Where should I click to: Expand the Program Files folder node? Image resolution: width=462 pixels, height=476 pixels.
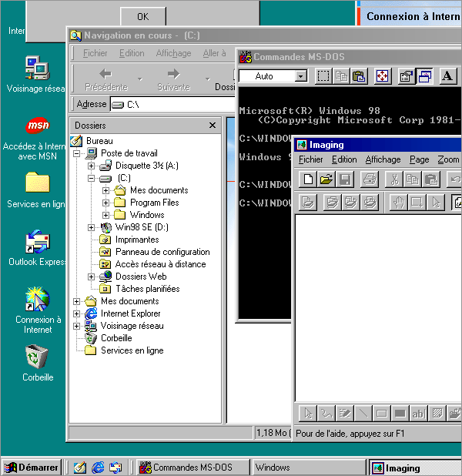pyautogui.click(x=105, y=203)
